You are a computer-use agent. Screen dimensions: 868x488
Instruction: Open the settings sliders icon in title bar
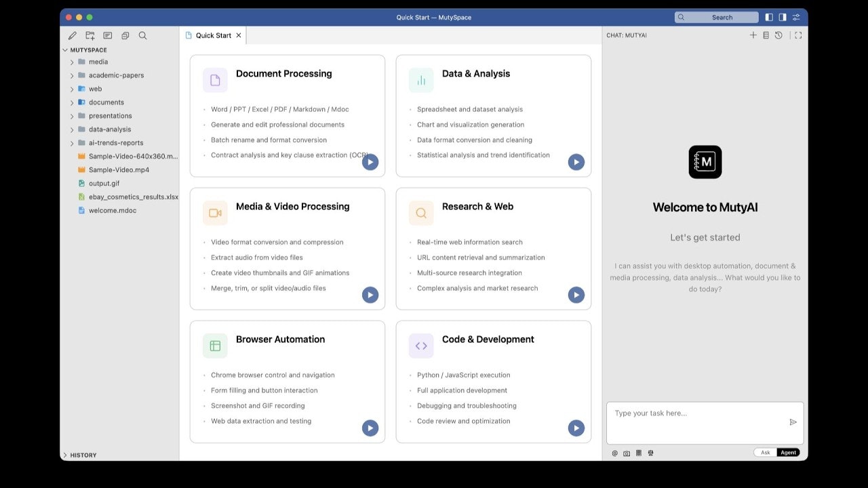click(x=796, y=17)
